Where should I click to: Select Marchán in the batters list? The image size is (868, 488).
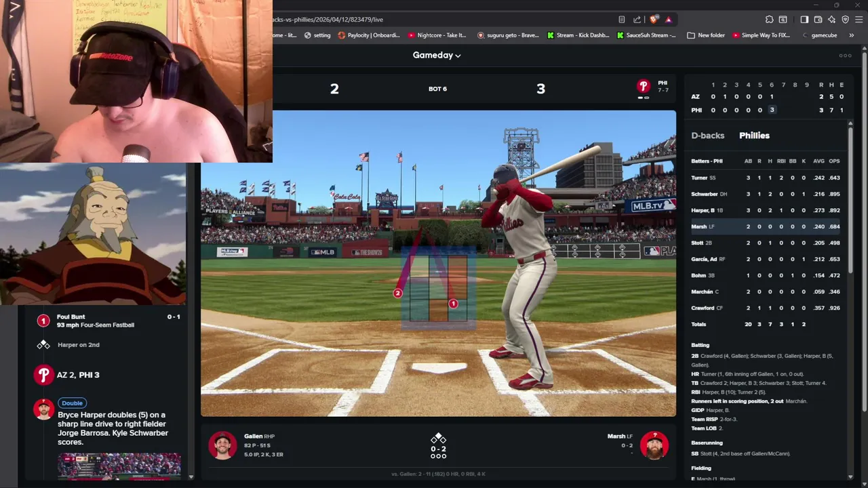coord(766,291)
